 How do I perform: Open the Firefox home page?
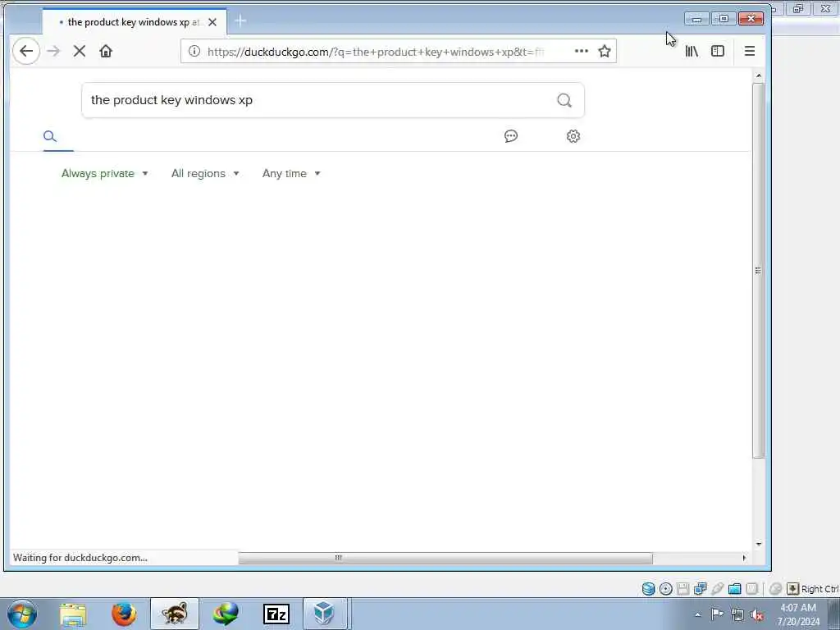tap(106, 51)
